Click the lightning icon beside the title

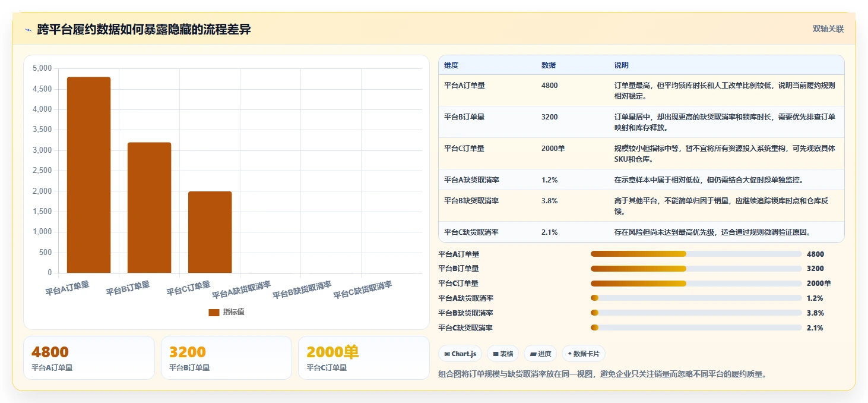click(x=28, y=30)
